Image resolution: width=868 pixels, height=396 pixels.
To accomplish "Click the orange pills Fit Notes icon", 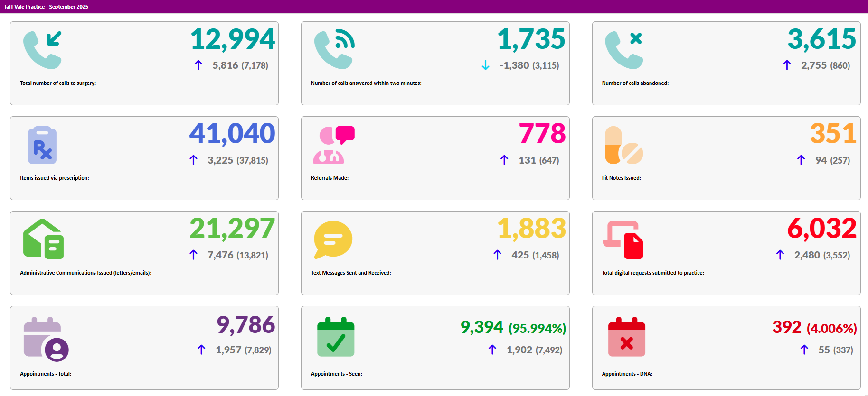I will point(624,145).
